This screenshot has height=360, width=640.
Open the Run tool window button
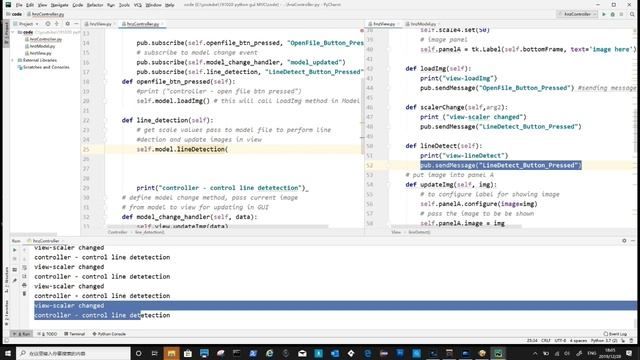tap(22, 334)
